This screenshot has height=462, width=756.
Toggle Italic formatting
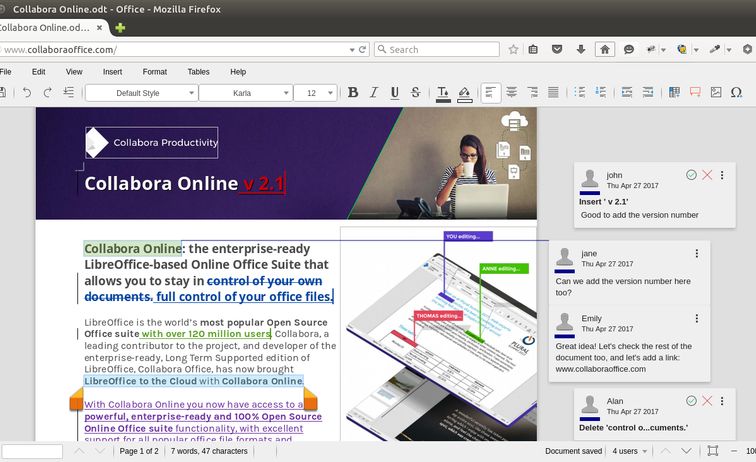pos(374,93)
